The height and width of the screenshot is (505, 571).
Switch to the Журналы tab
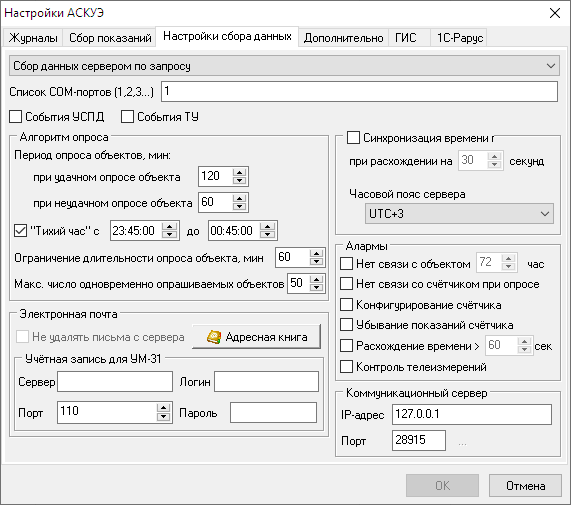coord(33,38)
